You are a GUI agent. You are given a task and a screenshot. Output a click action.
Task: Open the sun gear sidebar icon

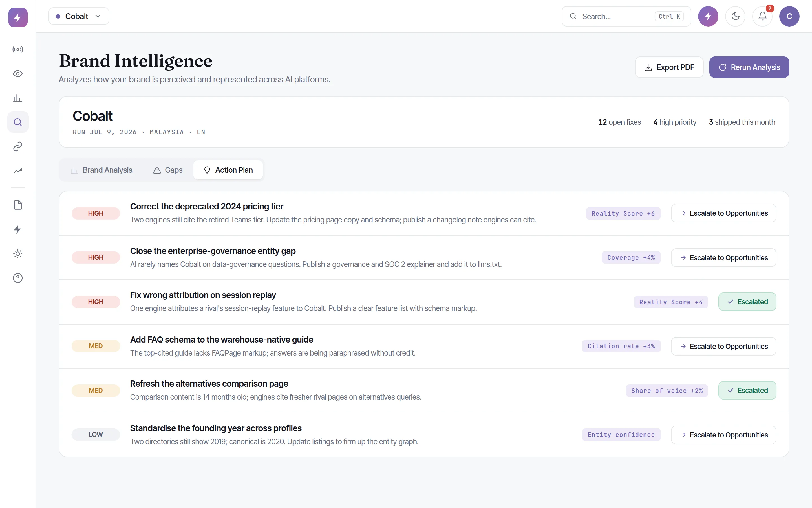(x=18, y=254)
